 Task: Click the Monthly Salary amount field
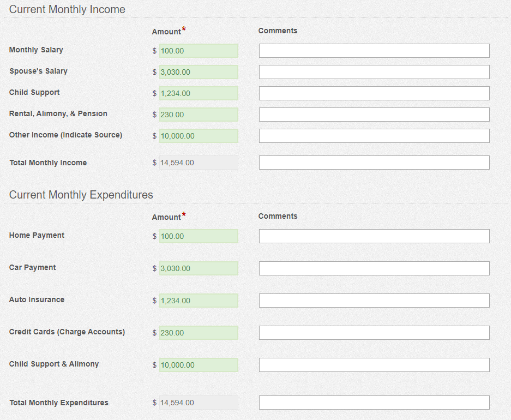[x=199, y=51]
